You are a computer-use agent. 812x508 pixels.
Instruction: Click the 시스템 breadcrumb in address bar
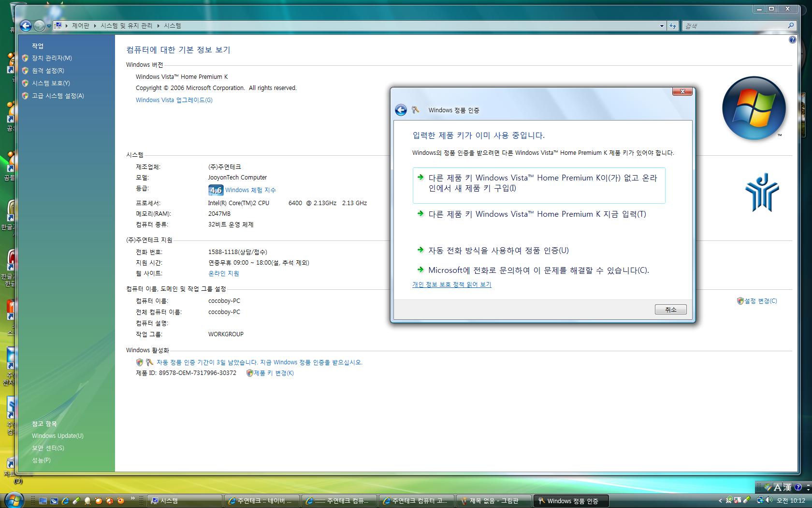(173, 26)
